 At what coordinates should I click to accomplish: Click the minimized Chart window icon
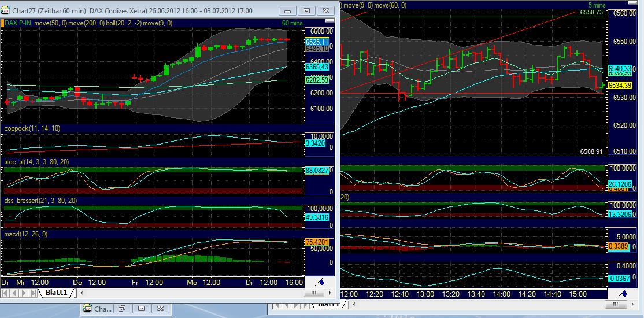coord(87,309)
